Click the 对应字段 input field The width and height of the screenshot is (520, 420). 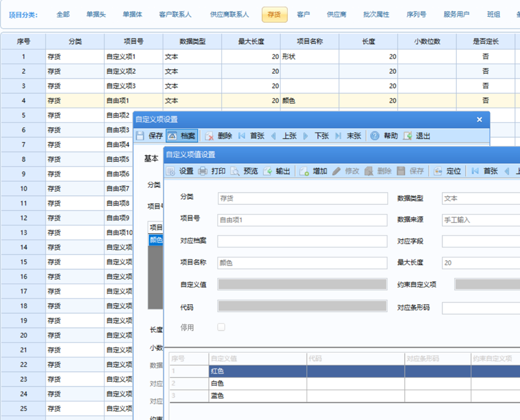click(x=481, y=242)
